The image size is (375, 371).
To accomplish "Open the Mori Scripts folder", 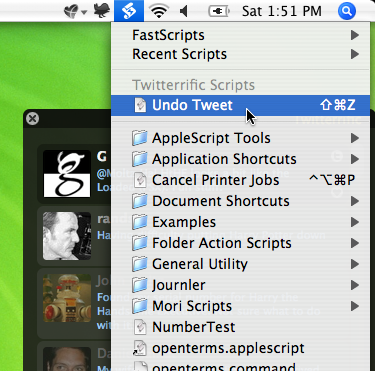I will 240,306.
